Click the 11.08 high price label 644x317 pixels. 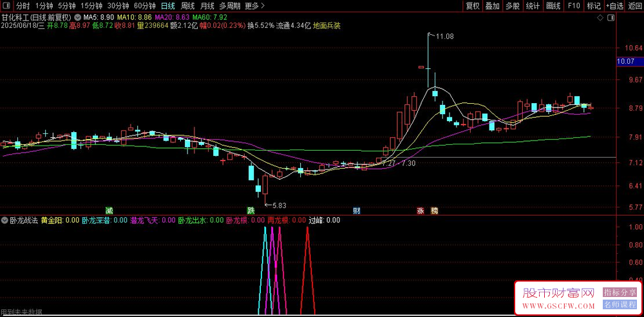[x=445, y=37]
